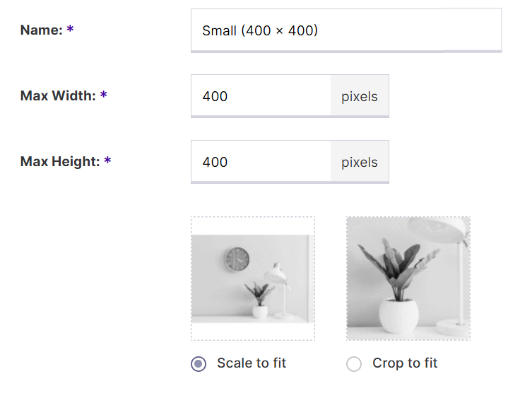Viewport: 532px width, 398px height.
Task: Focus the Max Height input box
Action: (261, 162)
